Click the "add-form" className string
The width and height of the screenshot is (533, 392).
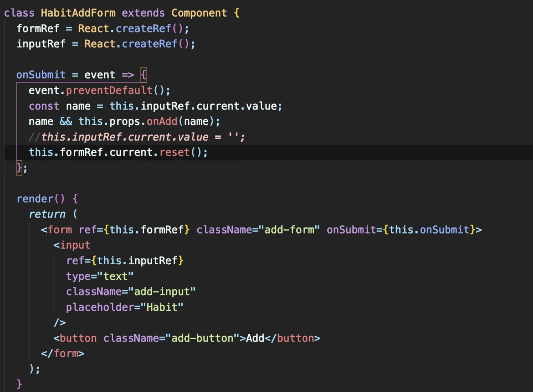pyautogui.click(x=289, y=230)
